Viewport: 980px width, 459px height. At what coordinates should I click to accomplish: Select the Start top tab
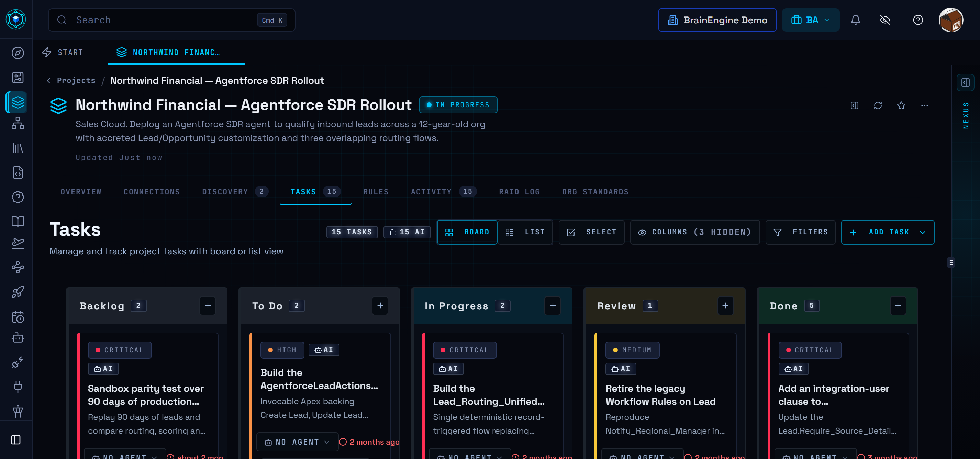(63, 52)
